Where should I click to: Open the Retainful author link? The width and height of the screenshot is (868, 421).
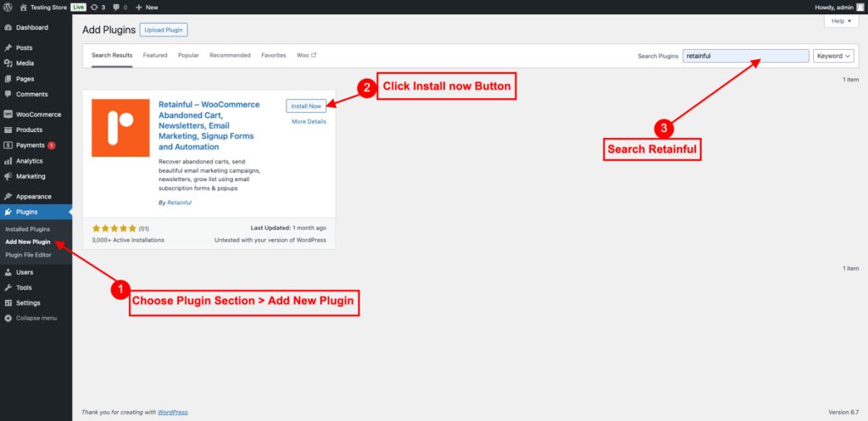(x=180, y=202)
